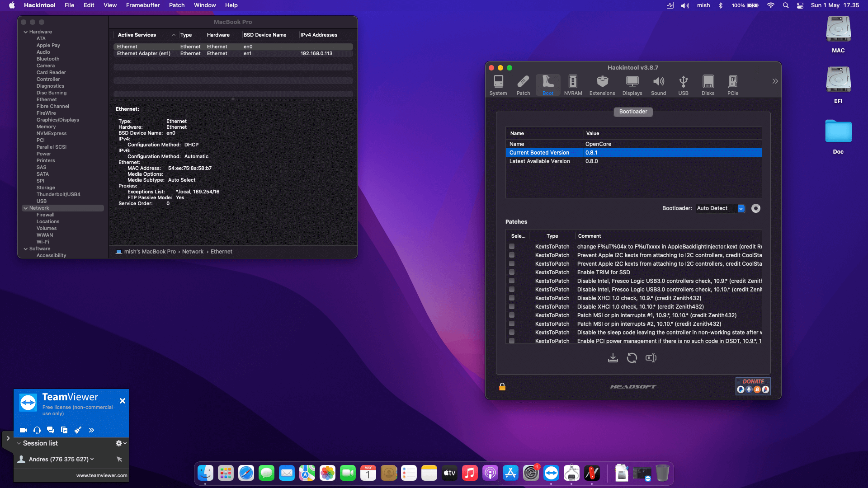The height and width of the screenshot is (488, 868).
Task: Open the Patch toolbar tab in Hackintool
Action: click(x=523, y=85)
